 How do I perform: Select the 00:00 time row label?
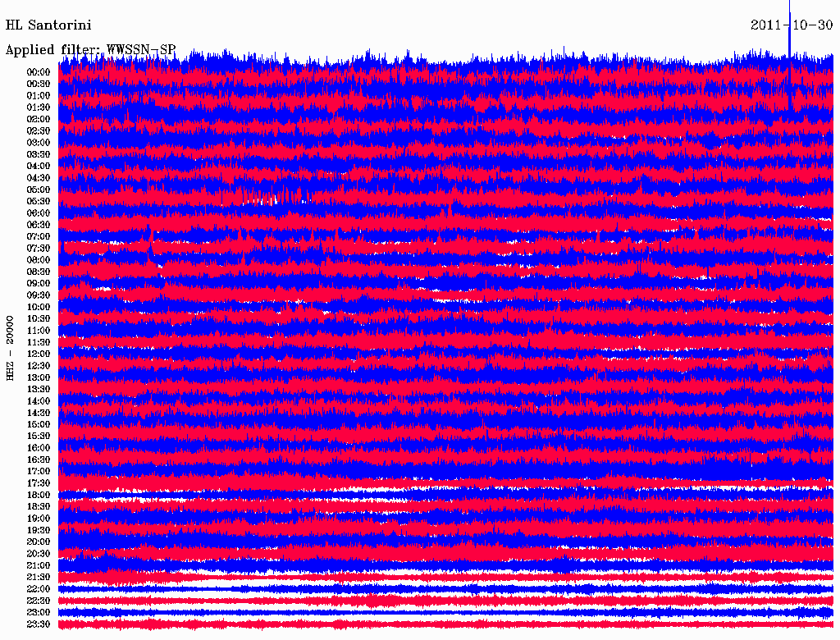tap(39, 72)
